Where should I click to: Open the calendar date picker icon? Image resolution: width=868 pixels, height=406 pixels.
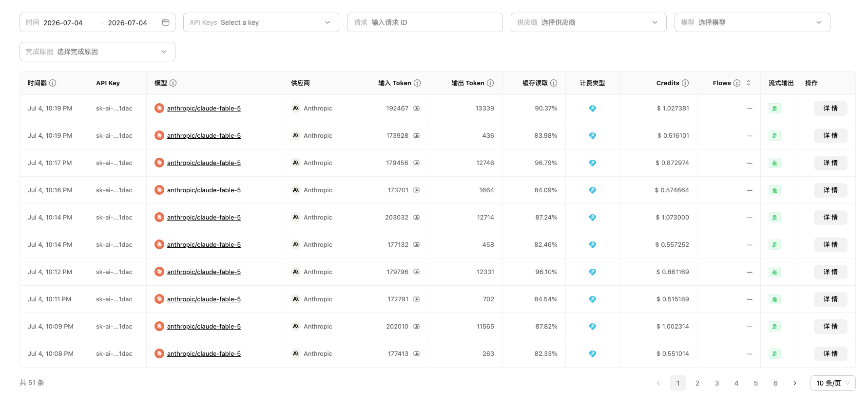pos(166,22)
